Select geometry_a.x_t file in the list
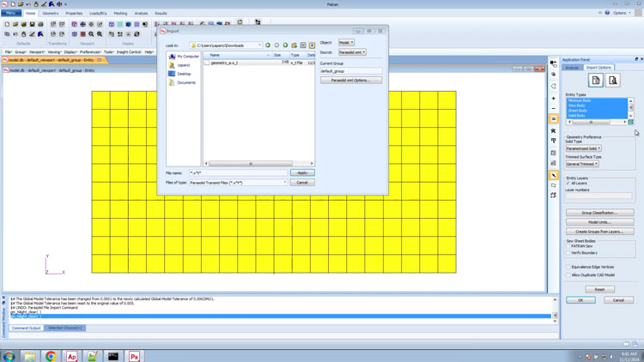This screenshot has height=362, width=644. (x=225, y=63)
